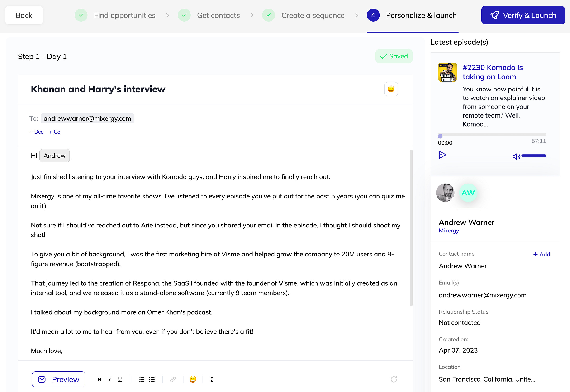Go to the Find opportunities step
Image resolution: width=570 pixels, height=392 pixels.
click(x=115, y=15)
